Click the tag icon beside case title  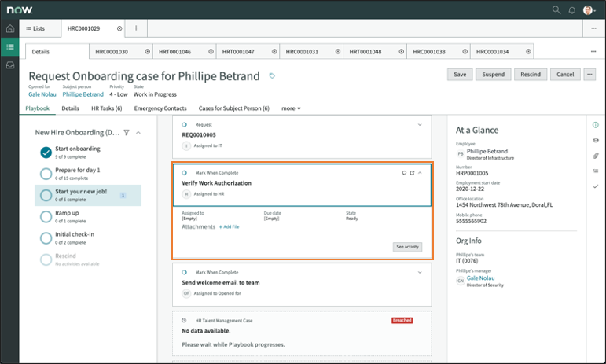coord(272,75)
